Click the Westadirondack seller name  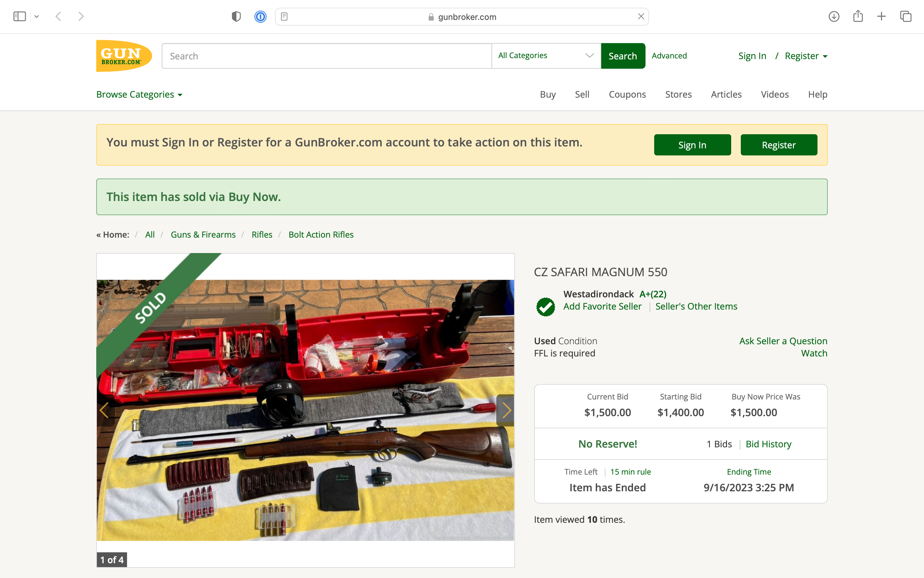coord(598,294)
